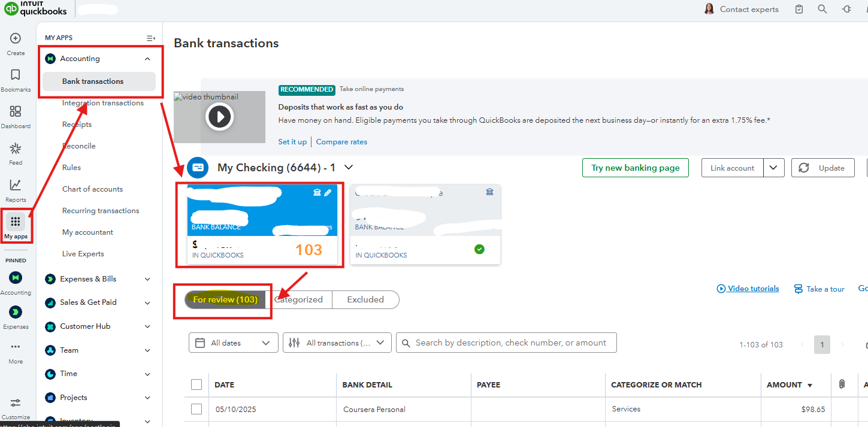Click the attachment paperclip column icon
The image size is (868, 427).
[842, 384]
